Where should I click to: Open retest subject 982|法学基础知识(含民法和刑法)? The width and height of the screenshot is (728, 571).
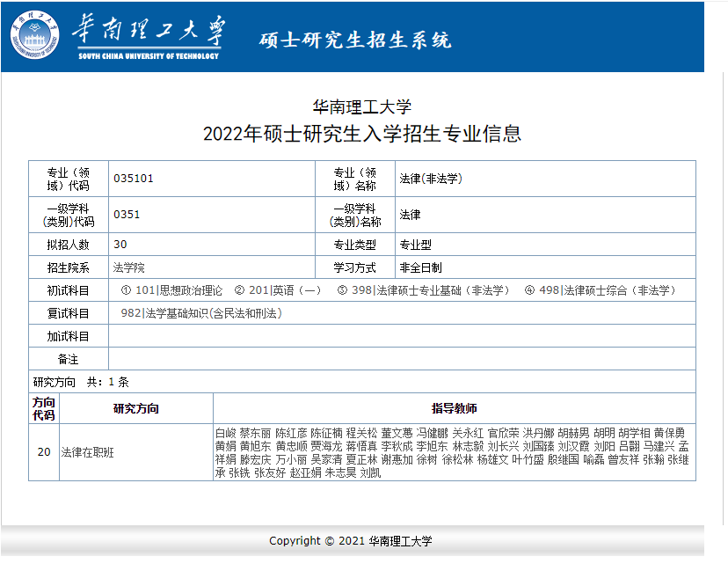point(201,313)
